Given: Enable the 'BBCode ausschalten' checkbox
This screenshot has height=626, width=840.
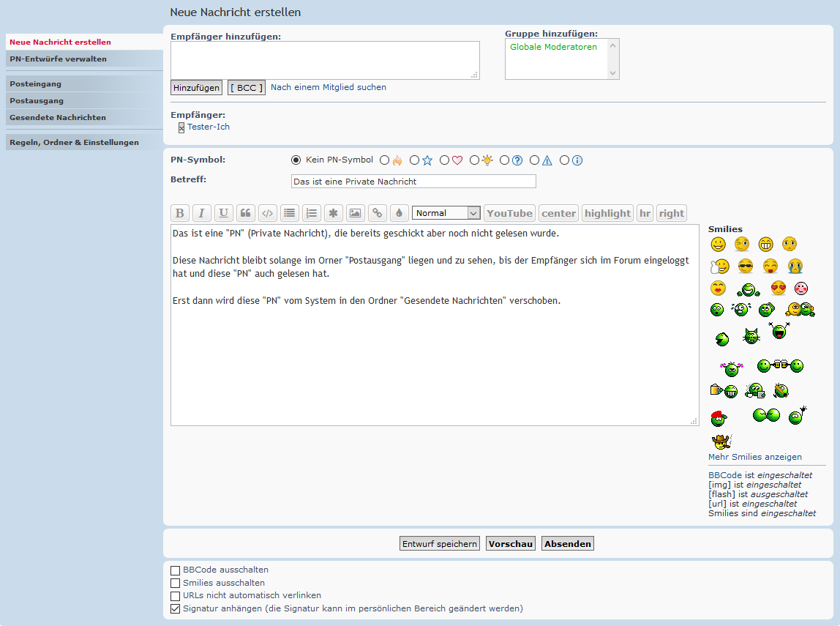Looking at the screenshot, I should click(175, 570).
